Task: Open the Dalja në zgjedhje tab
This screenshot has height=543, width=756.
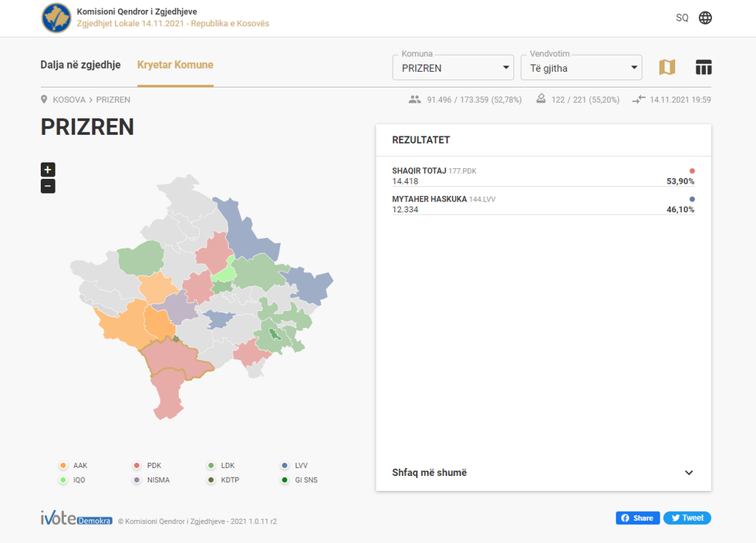Action: [80, 65]
